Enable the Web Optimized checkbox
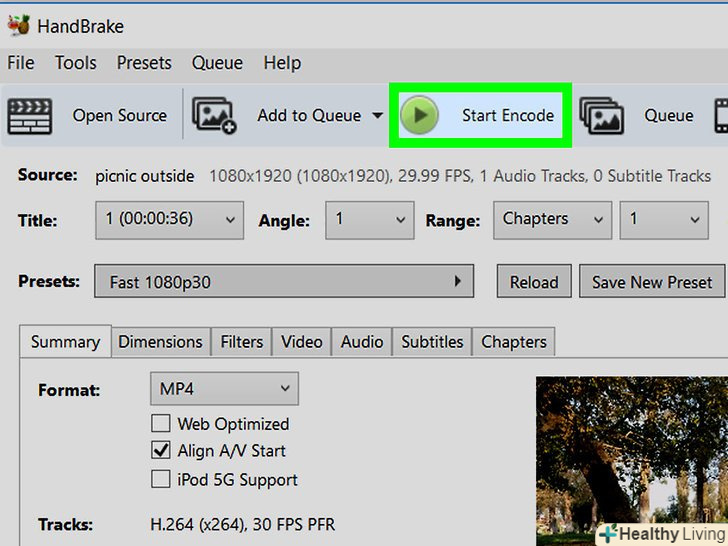Image resolution: width=728 pixels, height=546 pixels. [x=161, y=423]
